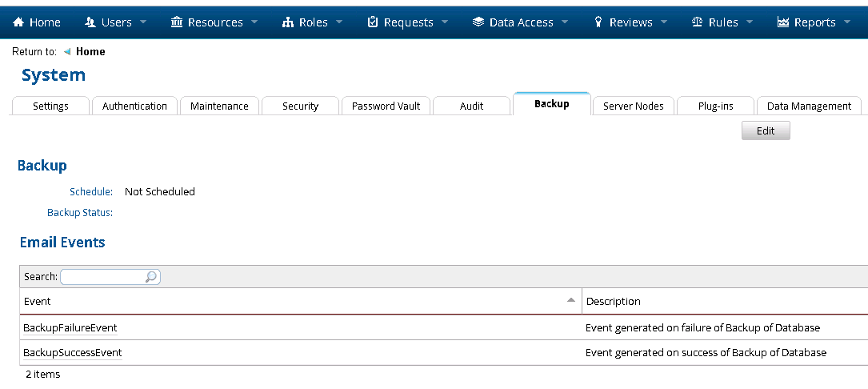Expand the Users dropdown arrow
The width and height of the screenshot is (868, 389).
[143, 22]
